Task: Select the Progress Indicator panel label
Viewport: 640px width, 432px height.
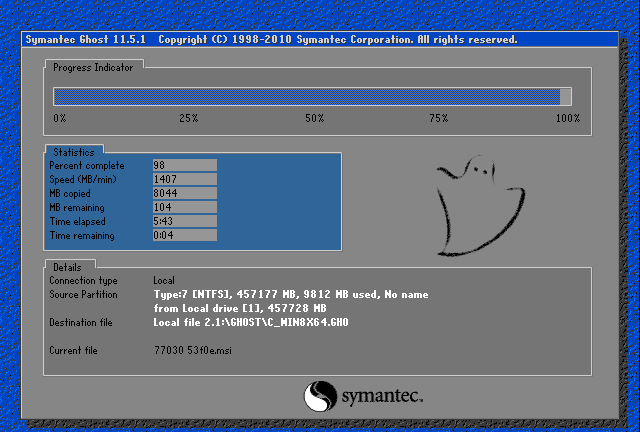Action: click(93, 67)
